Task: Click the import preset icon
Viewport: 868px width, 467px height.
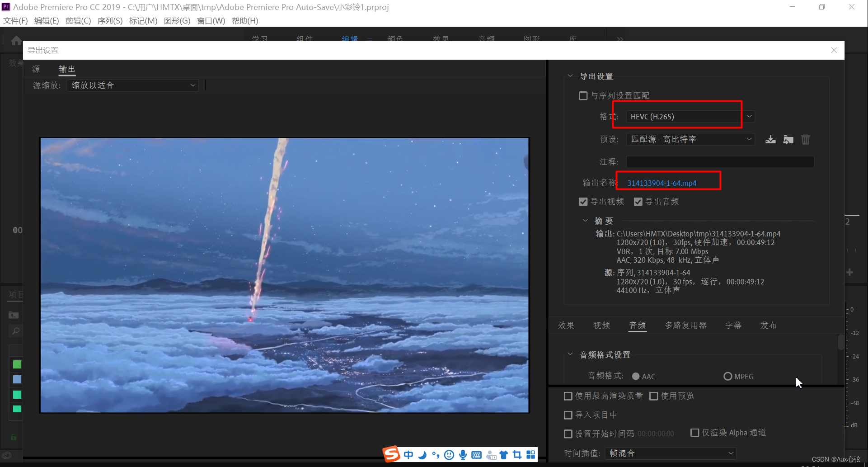Action: point(788,139)
